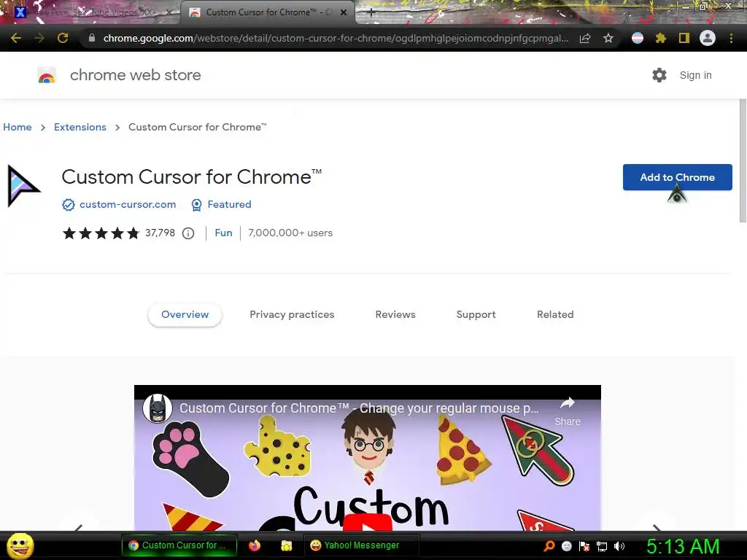The height and width of the screenshot is (560, 747).
Task: Go to Extensions breadcrumb link
Action: 80,127
